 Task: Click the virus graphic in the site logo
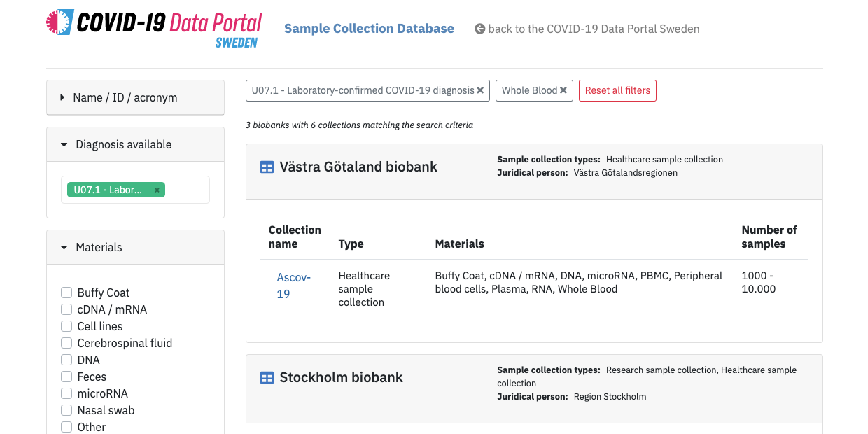click(x=57, y=23)
